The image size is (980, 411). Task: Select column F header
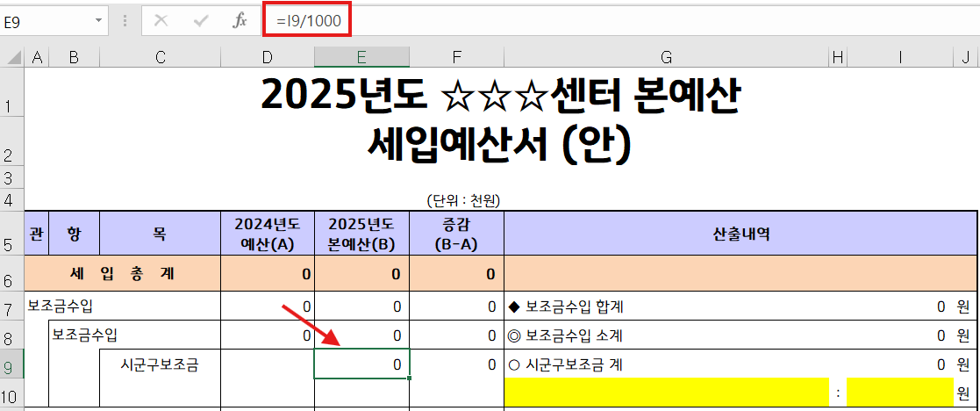[x=457, y=58]
